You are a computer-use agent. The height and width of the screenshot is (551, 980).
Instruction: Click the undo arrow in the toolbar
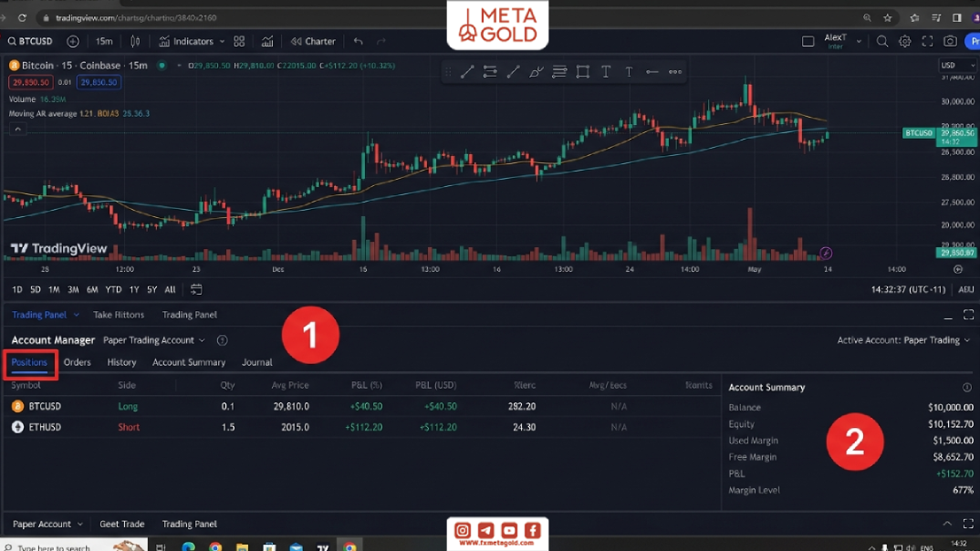358,41
